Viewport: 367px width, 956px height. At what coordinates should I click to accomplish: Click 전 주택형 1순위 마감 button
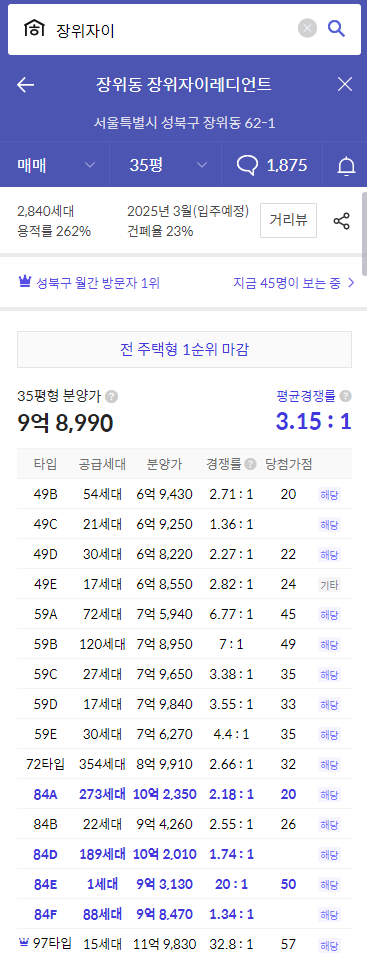[x=184, y=349]
